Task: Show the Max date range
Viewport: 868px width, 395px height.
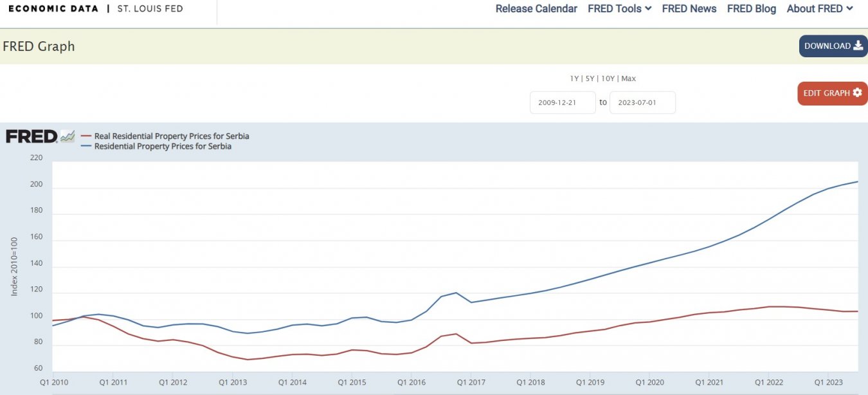Action: pyautogui.click(x=628, y=78)
